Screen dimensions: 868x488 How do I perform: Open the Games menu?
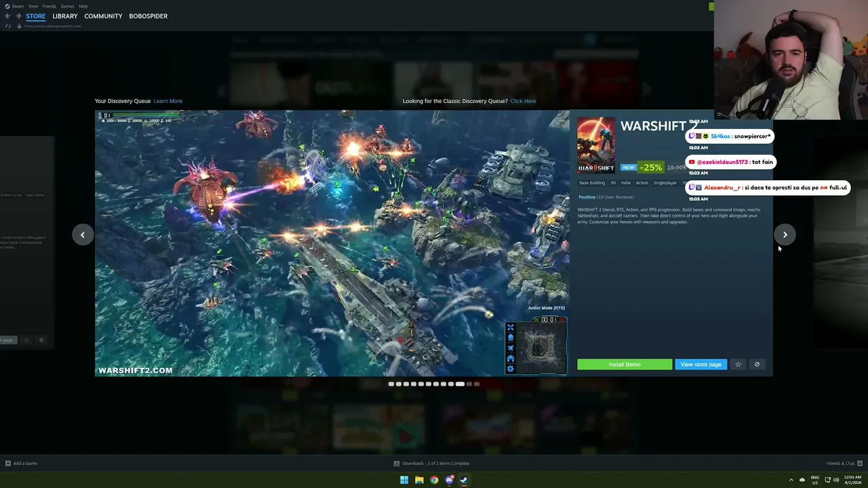pyautogui.click(x=67, y=6)
